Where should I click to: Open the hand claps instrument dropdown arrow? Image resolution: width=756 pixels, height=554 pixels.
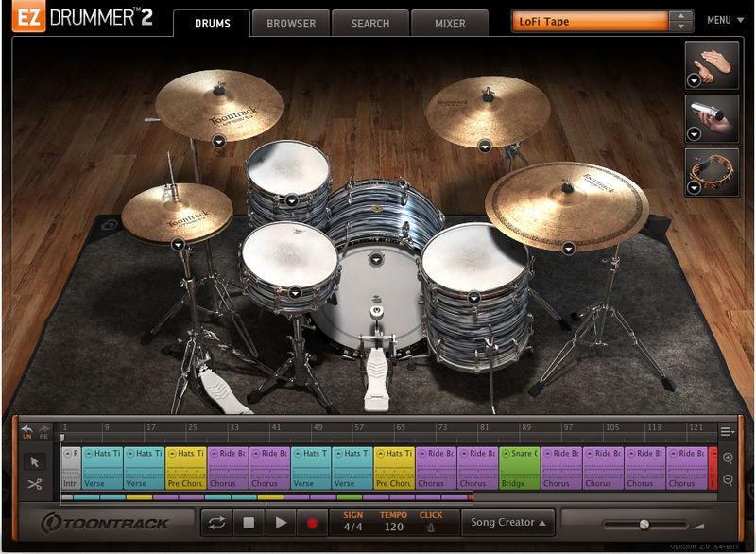pyautogui.click(x=694, y=80)
